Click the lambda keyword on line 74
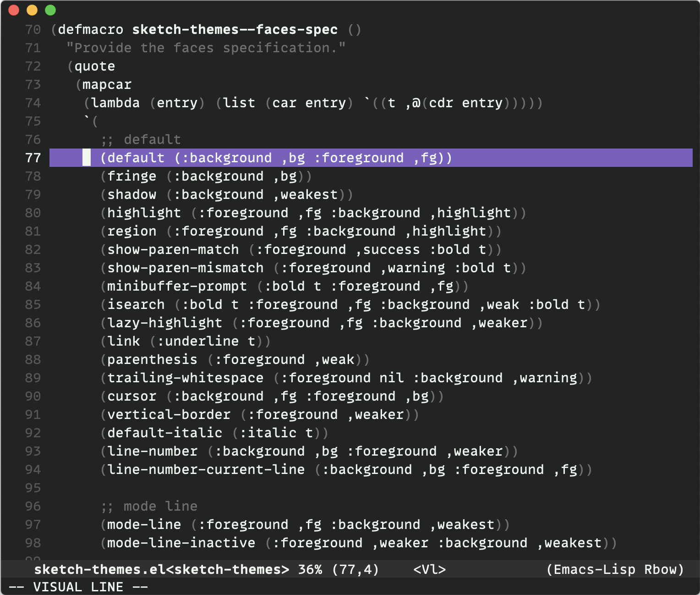This screenshot has height=595, width=700. [115, 103]
